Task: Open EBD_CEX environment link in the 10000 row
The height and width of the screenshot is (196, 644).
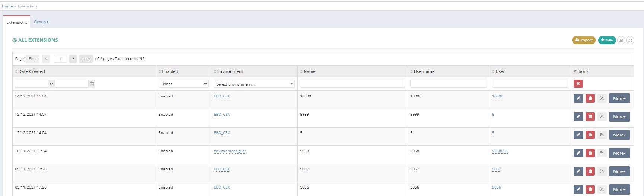Action: (222, 96)
